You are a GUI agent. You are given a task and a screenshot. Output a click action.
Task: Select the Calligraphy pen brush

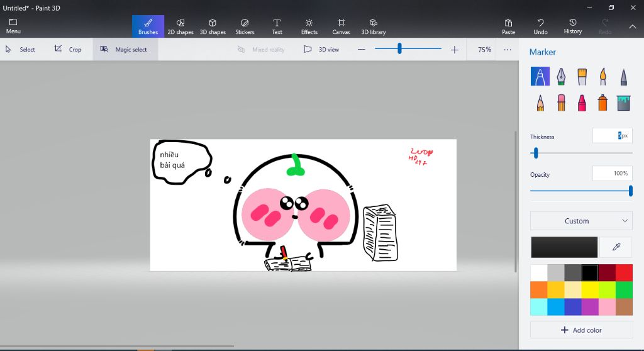561,77
